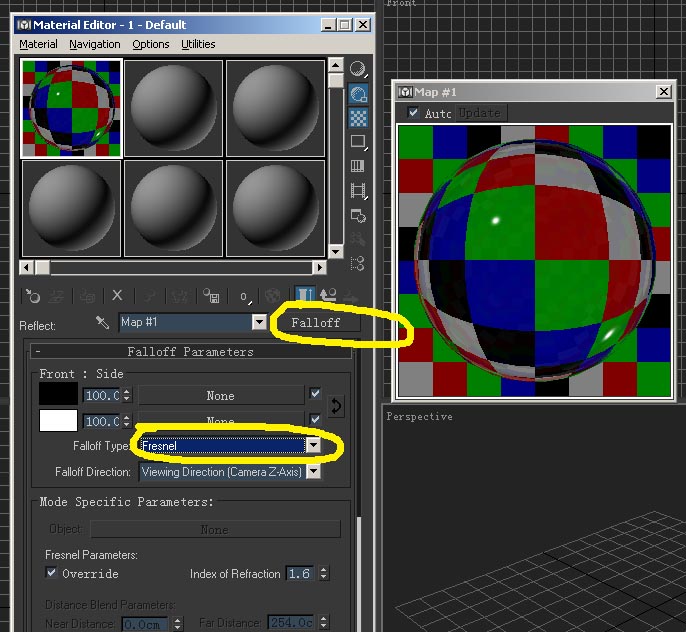Toggle first Front map enable checkbox
The height and width of the screenshot is (632, 686).
(x=316, y=395)
